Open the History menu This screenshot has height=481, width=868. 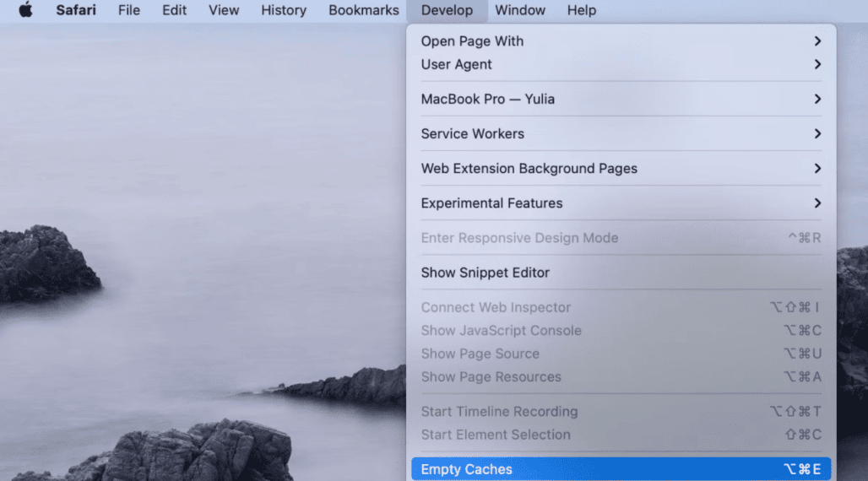tap(284, 10)
